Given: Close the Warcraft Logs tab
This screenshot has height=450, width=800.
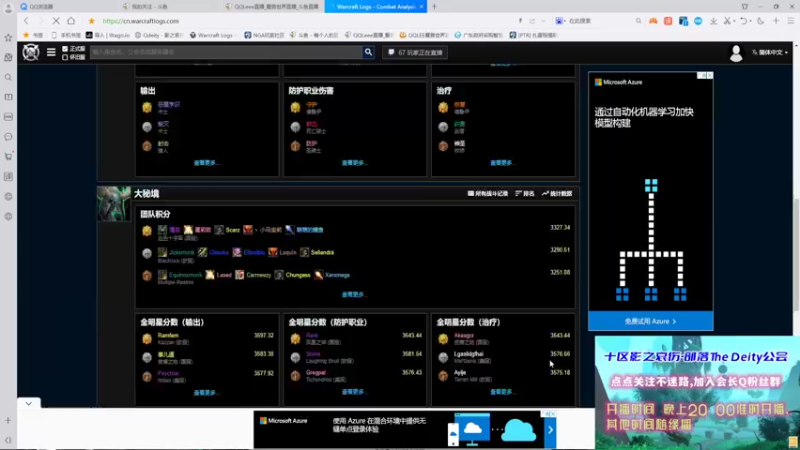Looking at the screenshot, I should click(421, 7).
